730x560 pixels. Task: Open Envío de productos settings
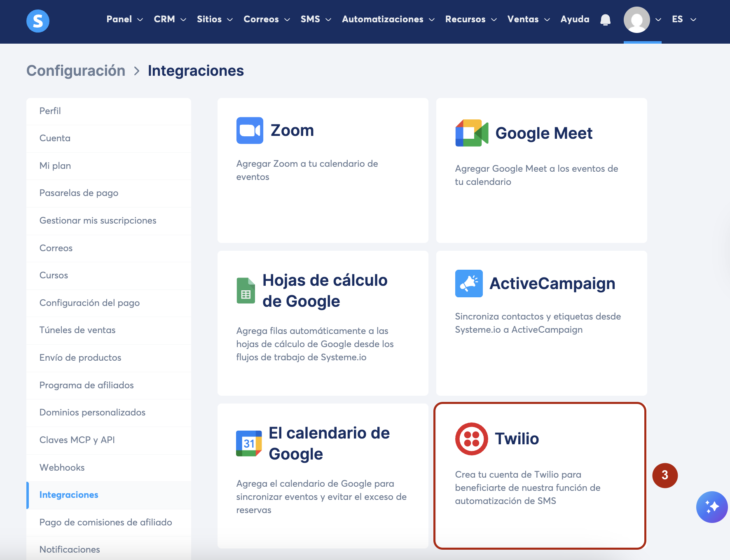(109, 358)
